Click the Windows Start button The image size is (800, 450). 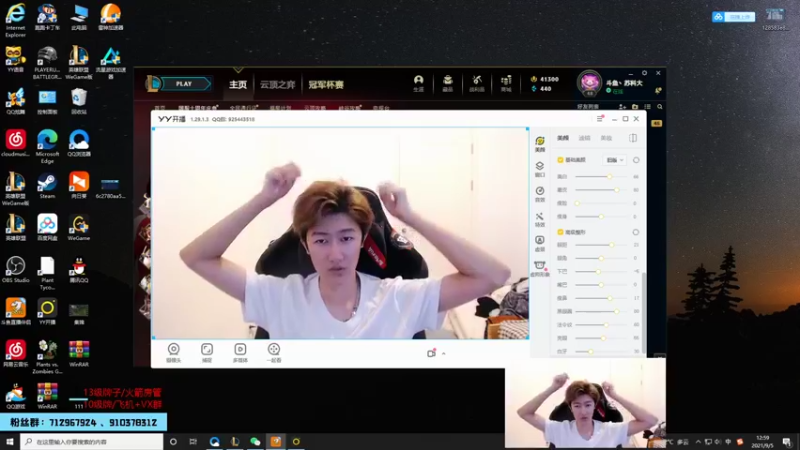(x=10, y=441)
